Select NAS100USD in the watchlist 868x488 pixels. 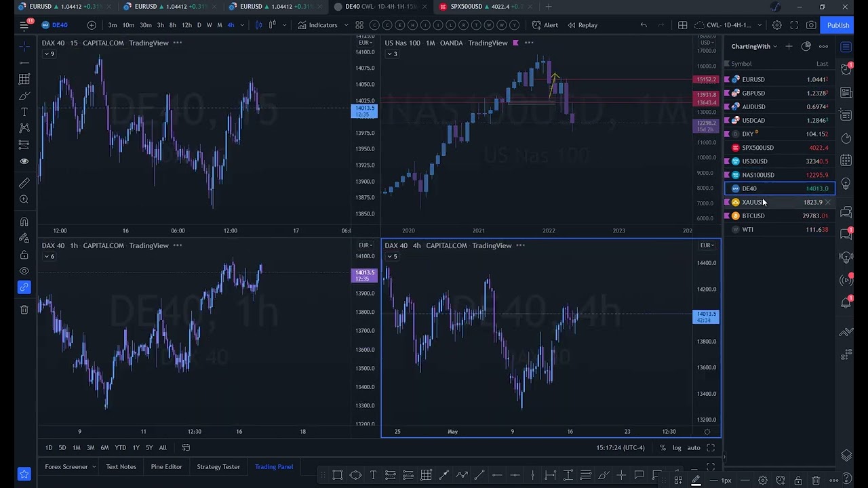coord(780,175)
